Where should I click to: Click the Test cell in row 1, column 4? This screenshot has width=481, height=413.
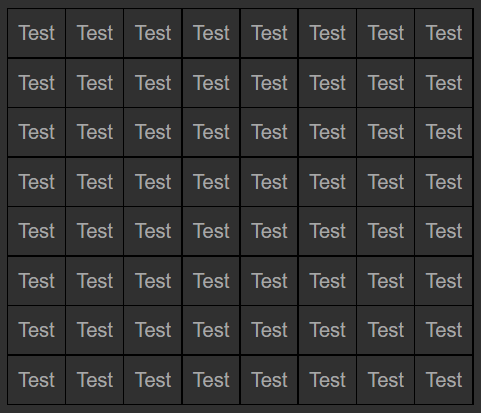(x=211, y=33)
